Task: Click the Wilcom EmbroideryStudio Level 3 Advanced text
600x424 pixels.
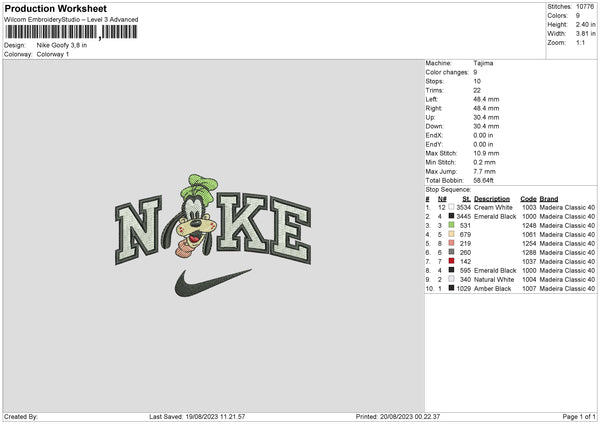Action: click(x=71, y=20)
